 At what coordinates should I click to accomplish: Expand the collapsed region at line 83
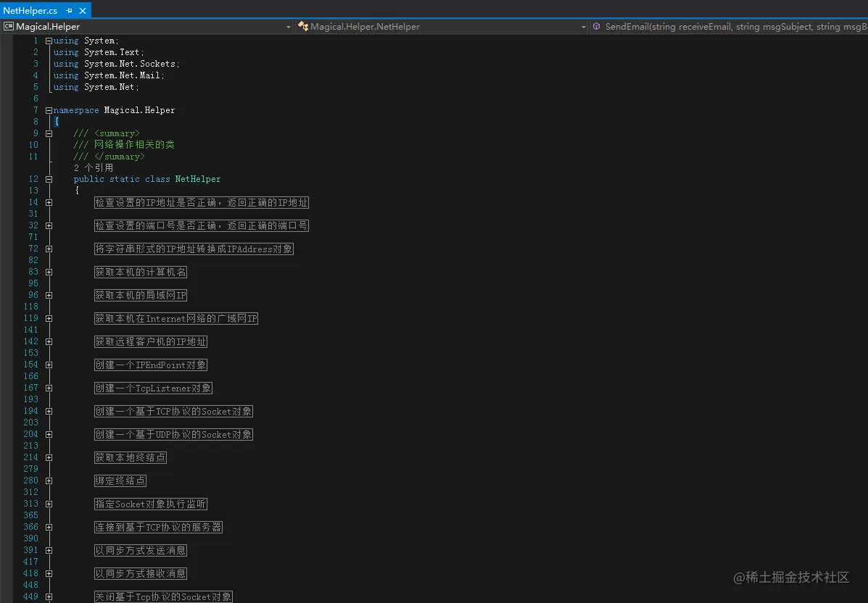[49, 273]
